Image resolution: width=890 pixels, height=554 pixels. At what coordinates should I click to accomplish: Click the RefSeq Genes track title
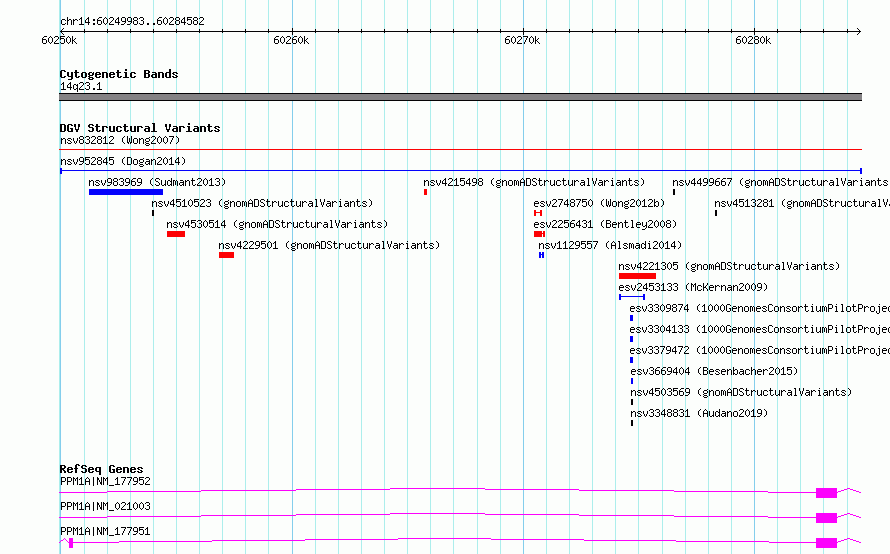click(102, 469)
